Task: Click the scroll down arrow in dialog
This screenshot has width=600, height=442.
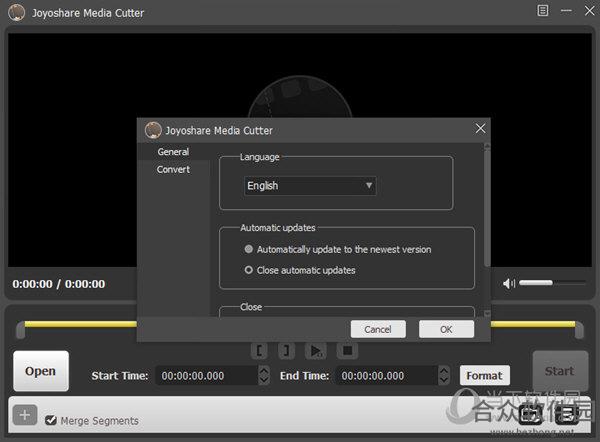Action: pyautogui.click(x=487, y=313)
